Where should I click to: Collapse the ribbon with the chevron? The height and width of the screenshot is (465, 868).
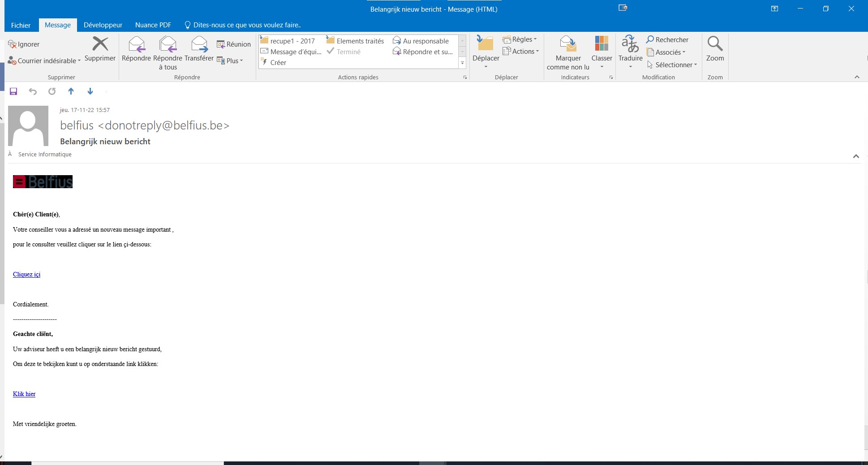tap(857, 77)
